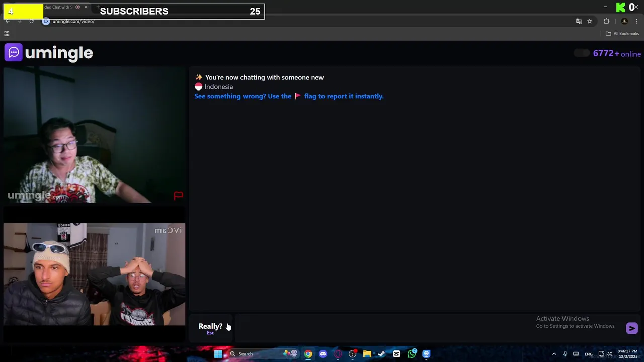Click the umingle logo icon
The height and width of the screenshot is (362, 644).
tap(14, 52)
